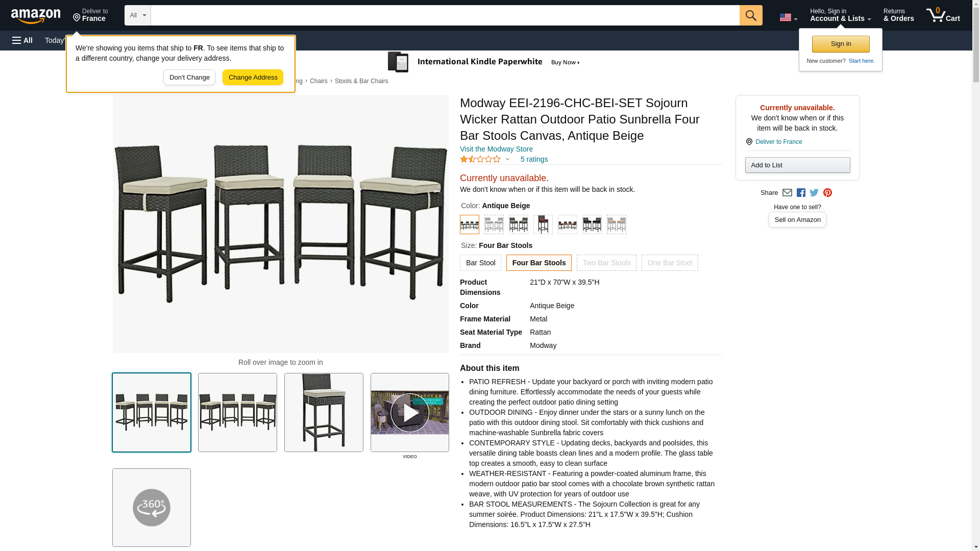The height and width of the screenshot is (551, 980).
Task: Expand the star ratings breakdown arrow
Action: coord(507,159)
